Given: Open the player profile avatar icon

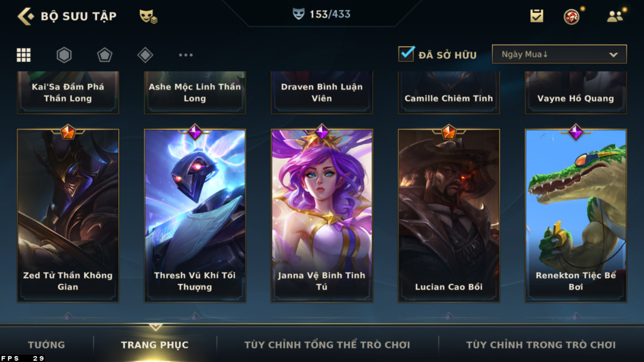Looking at the screenshot, I should (571, 16).
